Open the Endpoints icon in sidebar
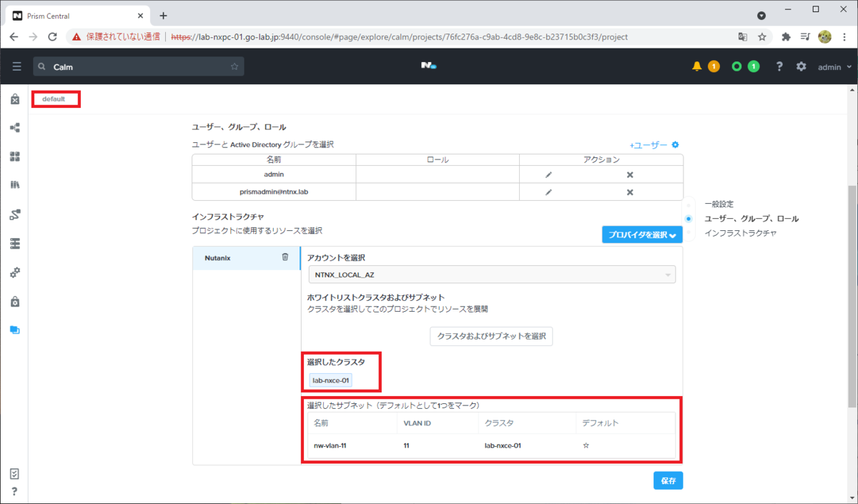Image resolution: width=858 pixels, height=504 pixels. tap(15, 244)
